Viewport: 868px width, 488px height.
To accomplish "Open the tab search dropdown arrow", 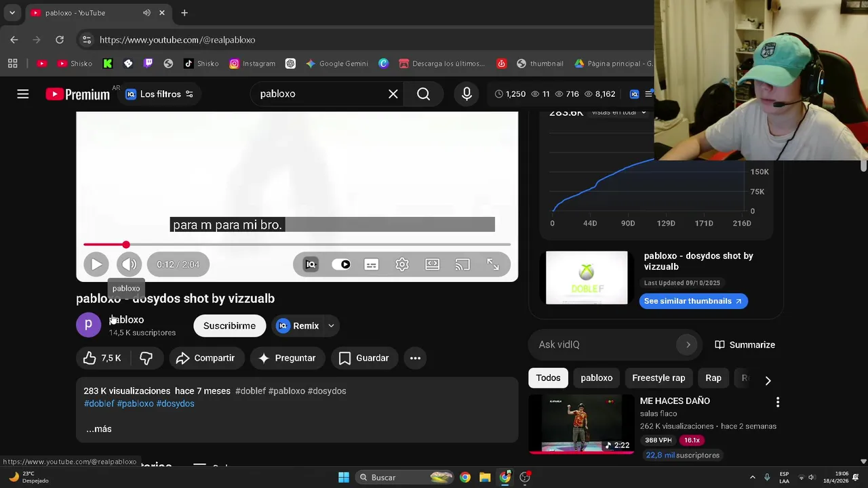I will click(x=12, y=13).
